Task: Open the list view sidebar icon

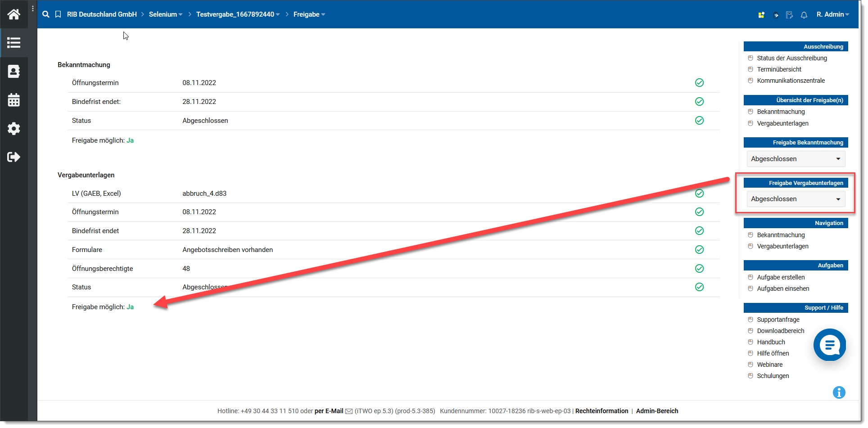Action: point(14,43)
